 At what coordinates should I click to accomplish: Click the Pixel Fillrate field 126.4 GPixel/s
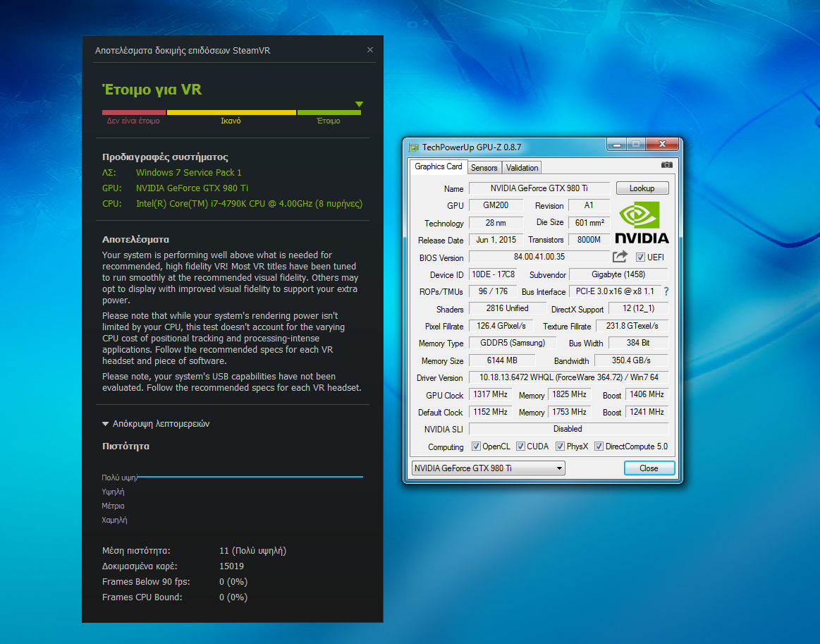pos(501,326)
